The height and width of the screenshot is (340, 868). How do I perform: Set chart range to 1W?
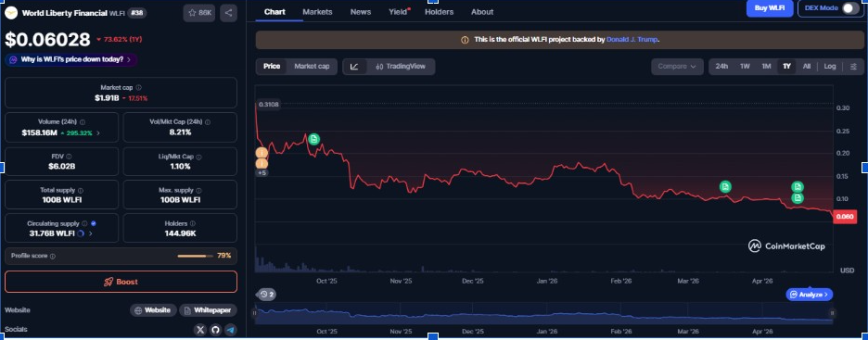click(745, 67)
